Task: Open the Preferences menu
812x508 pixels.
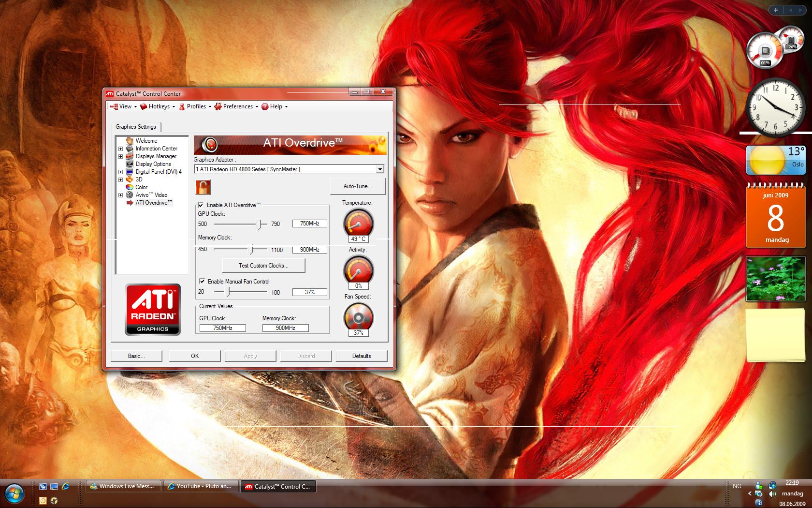Action: coord(236,106)
